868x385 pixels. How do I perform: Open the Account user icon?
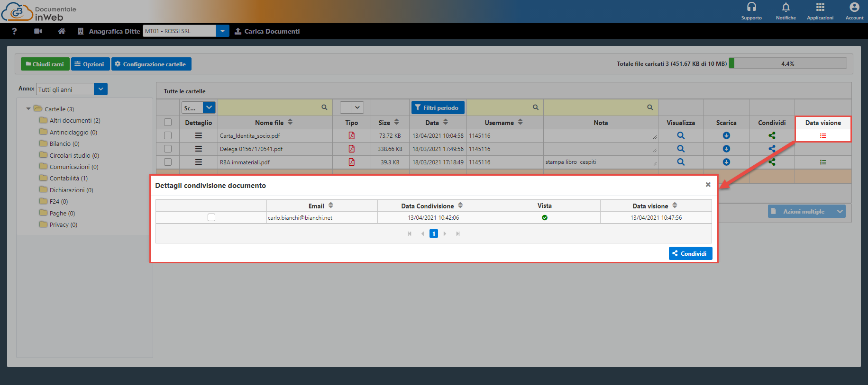coord(854,7)
